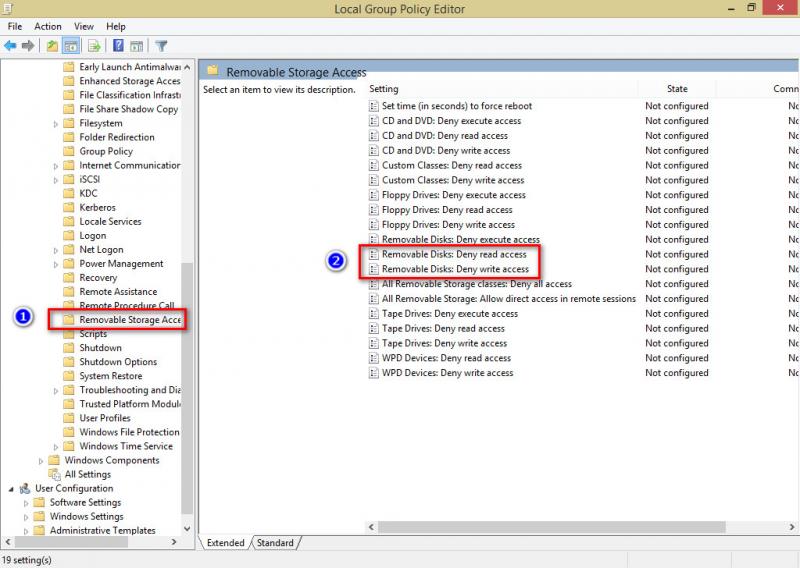Click the All Settings icon in tree
The image size is (800, 568).
[x=55, y=474]
